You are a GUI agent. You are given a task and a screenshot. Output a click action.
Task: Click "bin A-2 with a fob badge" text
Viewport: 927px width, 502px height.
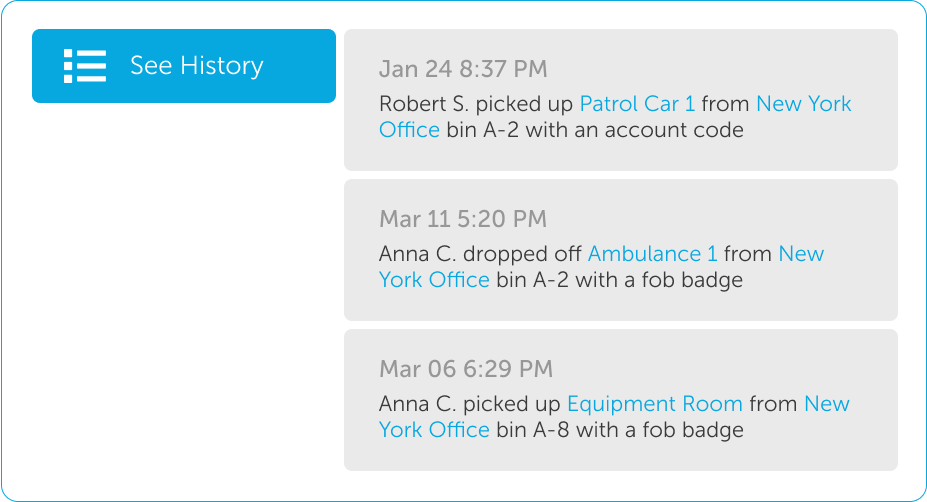coord(619,280)
